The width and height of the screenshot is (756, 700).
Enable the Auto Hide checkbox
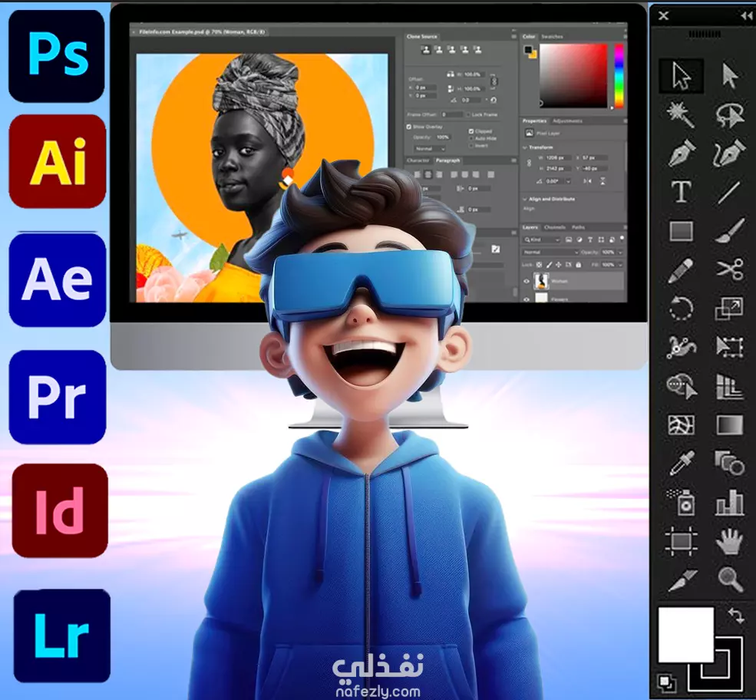(471, 138)
